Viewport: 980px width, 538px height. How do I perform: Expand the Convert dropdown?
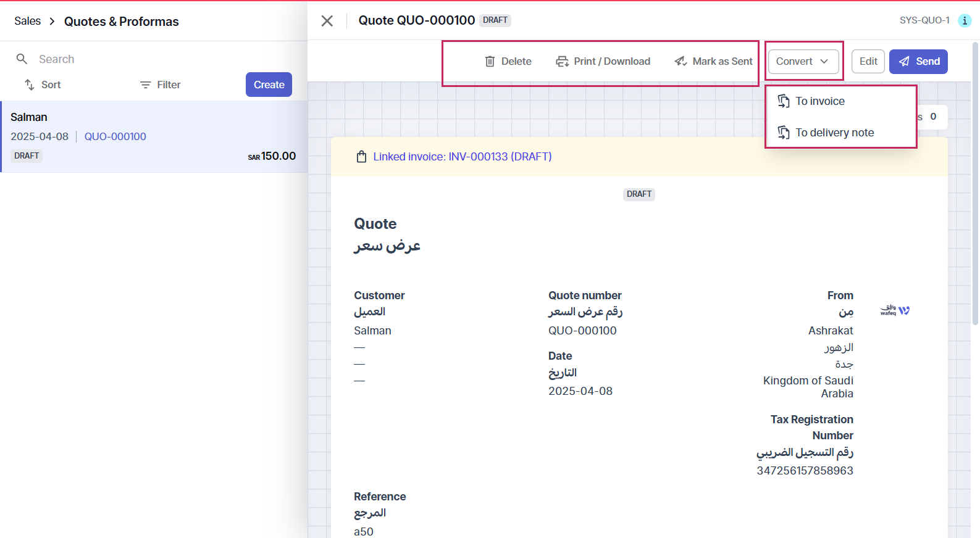click(803, 61)
